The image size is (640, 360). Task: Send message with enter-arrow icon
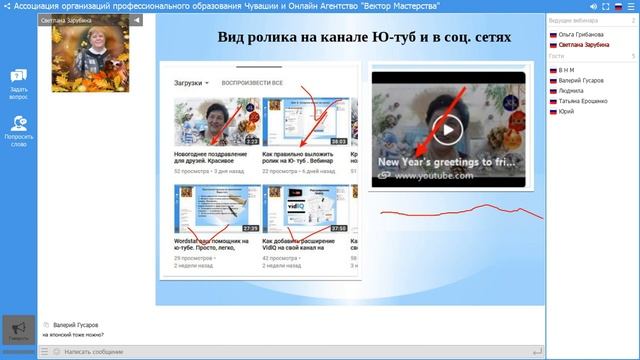pyautogui.click(x=538, y=351)
